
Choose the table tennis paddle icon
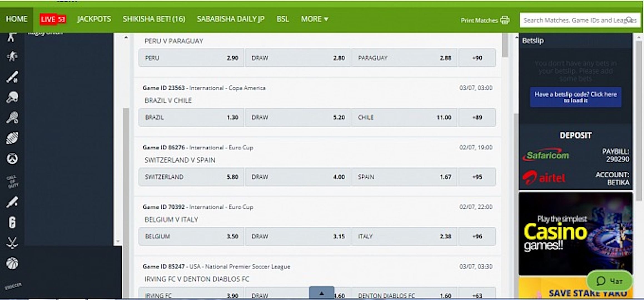[12, 97]
